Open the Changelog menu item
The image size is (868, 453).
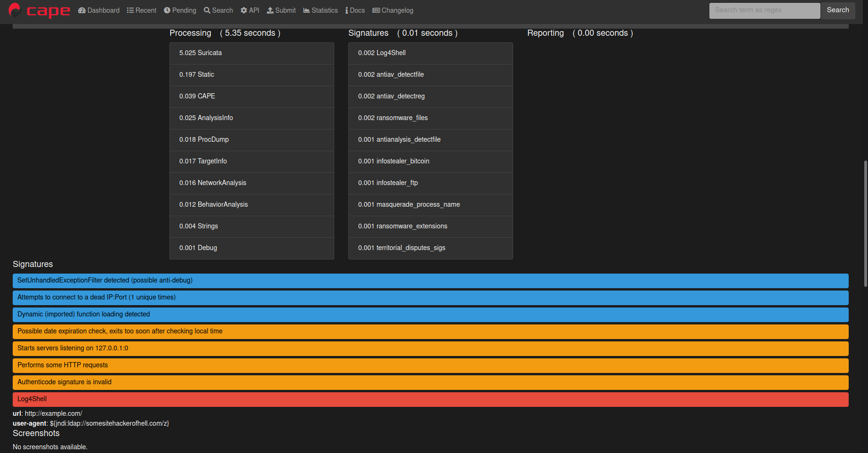tap(393, 10)
